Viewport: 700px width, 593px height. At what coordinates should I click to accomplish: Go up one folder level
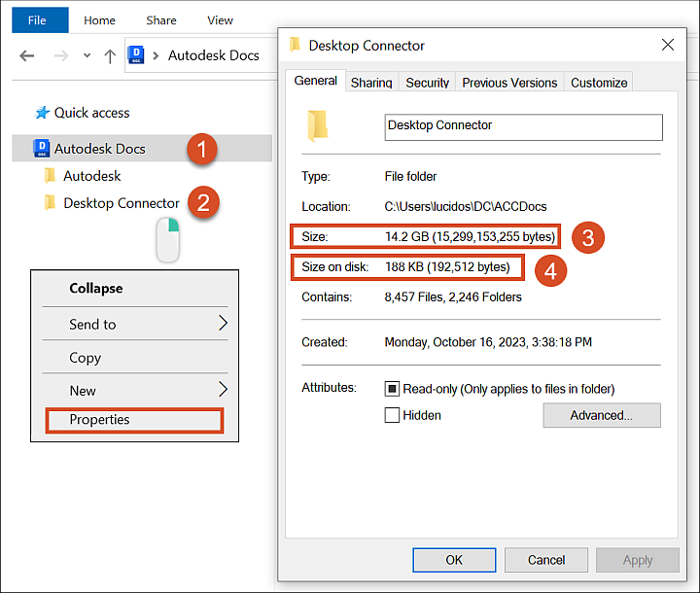[110, 56]
